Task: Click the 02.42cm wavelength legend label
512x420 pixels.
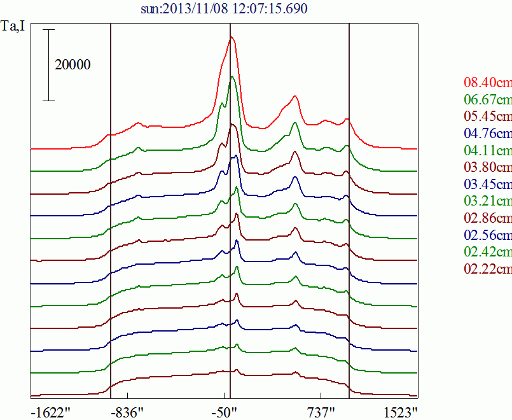Action: tap(488, 252)
